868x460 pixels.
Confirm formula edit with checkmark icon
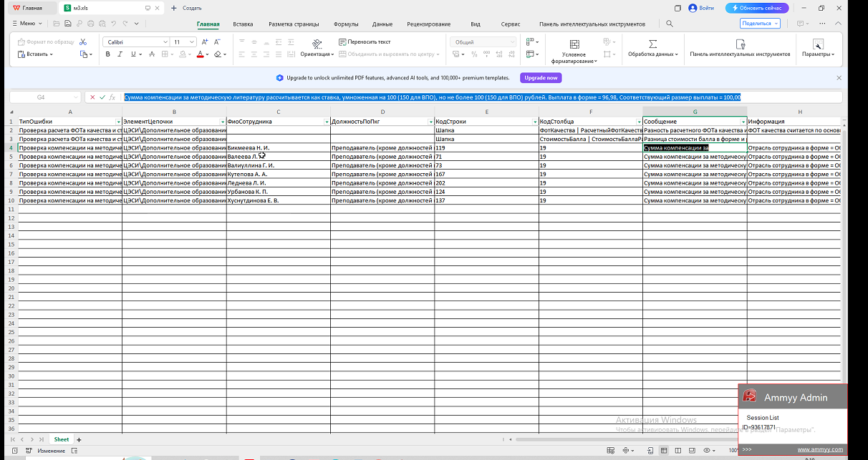click(102, 97)
